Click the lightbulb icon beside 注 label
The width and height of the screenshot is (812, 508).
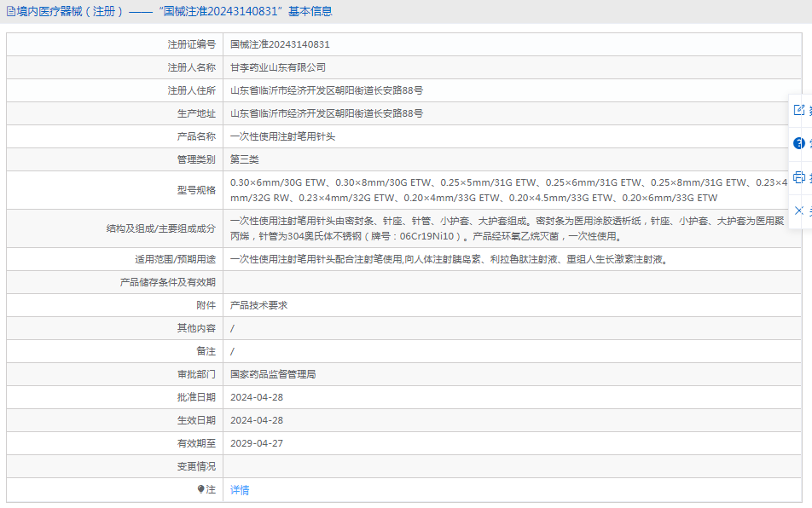pyautogui.click(x=201, y=489)
